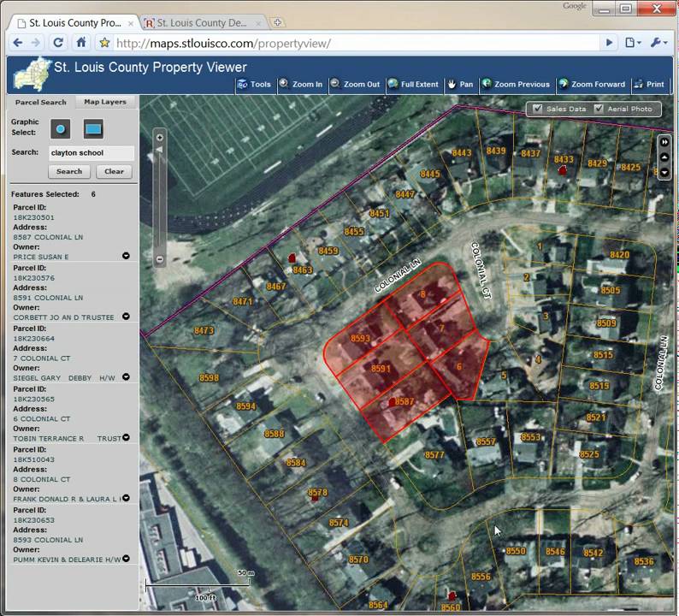The height and width of the screenshot is (616, 679).
Task: Zoom map to Full Extent
Action: (414, 84)
